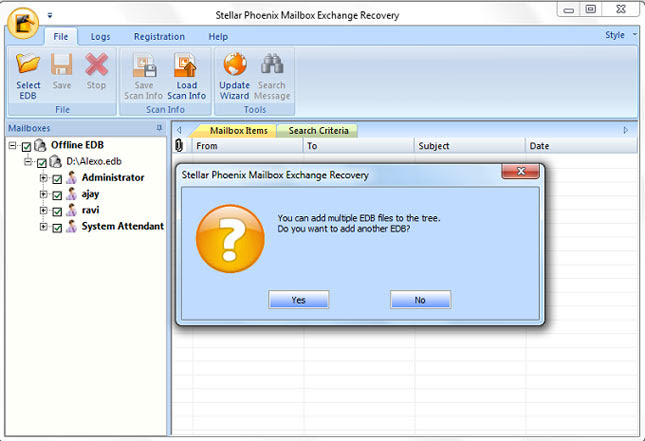The image size is (645, 441).
Task: Toggle the Administrator mailbox checkbox
Action: [x=57, y=179]
